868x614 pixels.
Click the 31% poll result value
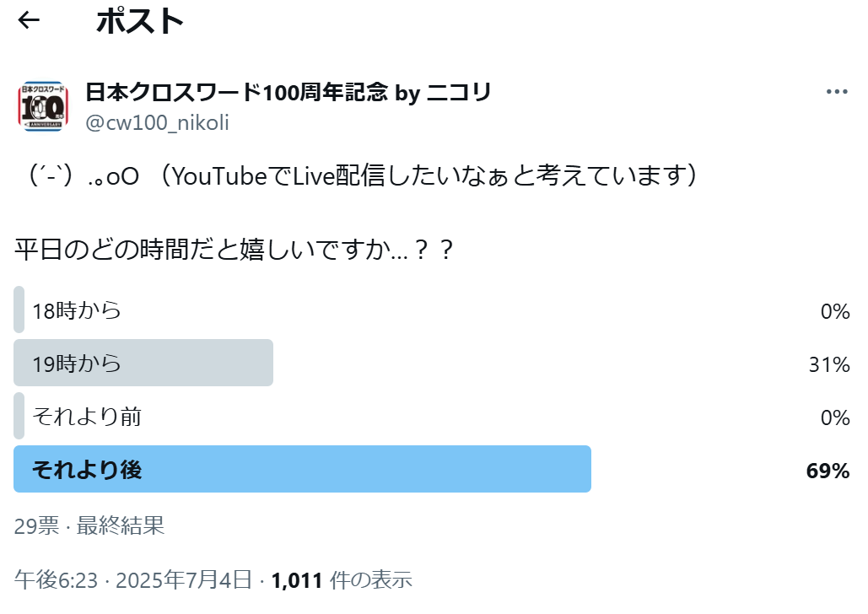click(828, 364)
